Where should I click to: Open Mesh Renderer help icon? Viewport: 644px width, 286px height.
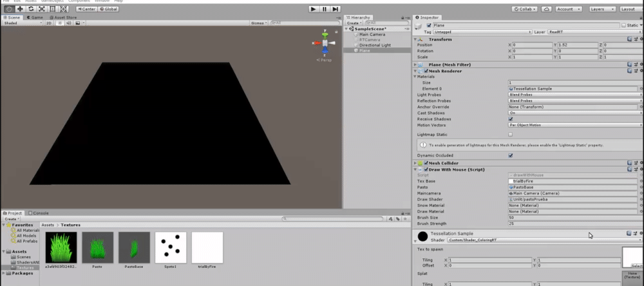(629, 71)
